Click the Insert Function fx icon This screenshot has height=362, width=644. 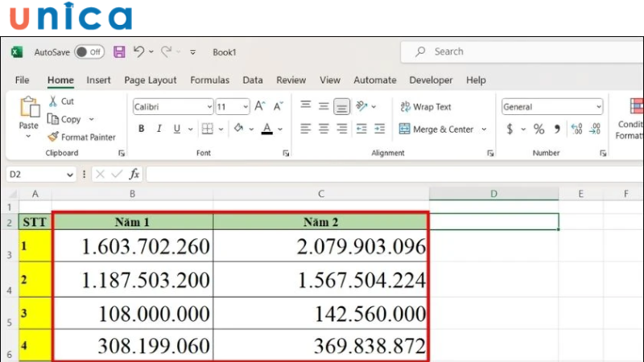coord(134,174)
